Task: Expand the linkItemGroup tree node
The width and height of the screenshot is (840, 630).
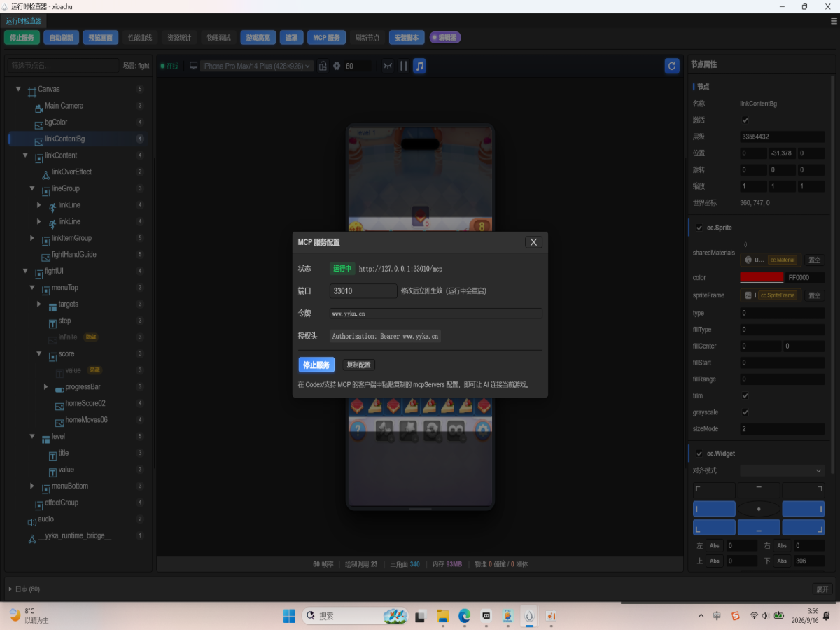Action: (x=32, y=238)
